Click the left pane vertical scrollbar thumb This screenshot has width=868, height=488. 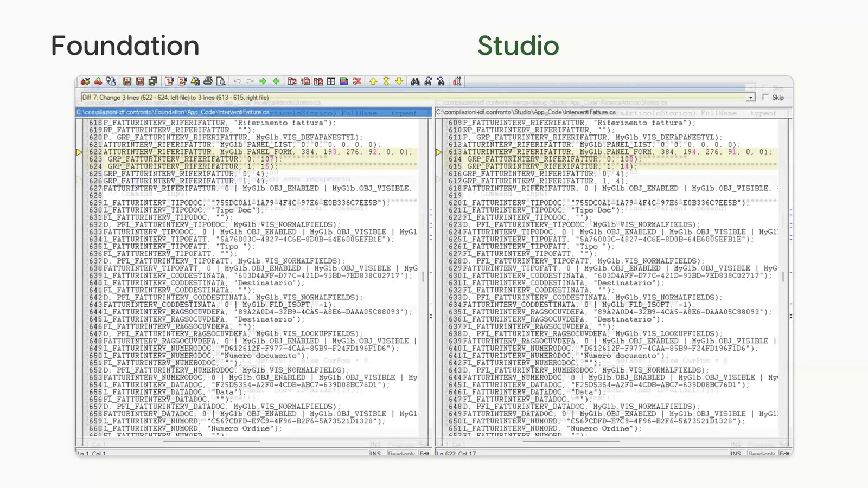[423, 276]
